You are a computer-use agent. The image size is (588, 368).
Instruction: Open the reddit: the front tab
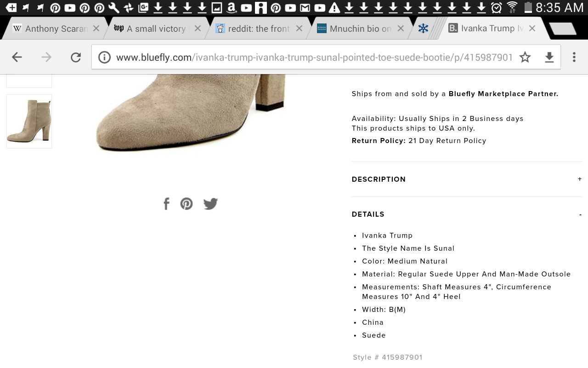[259, 29]
